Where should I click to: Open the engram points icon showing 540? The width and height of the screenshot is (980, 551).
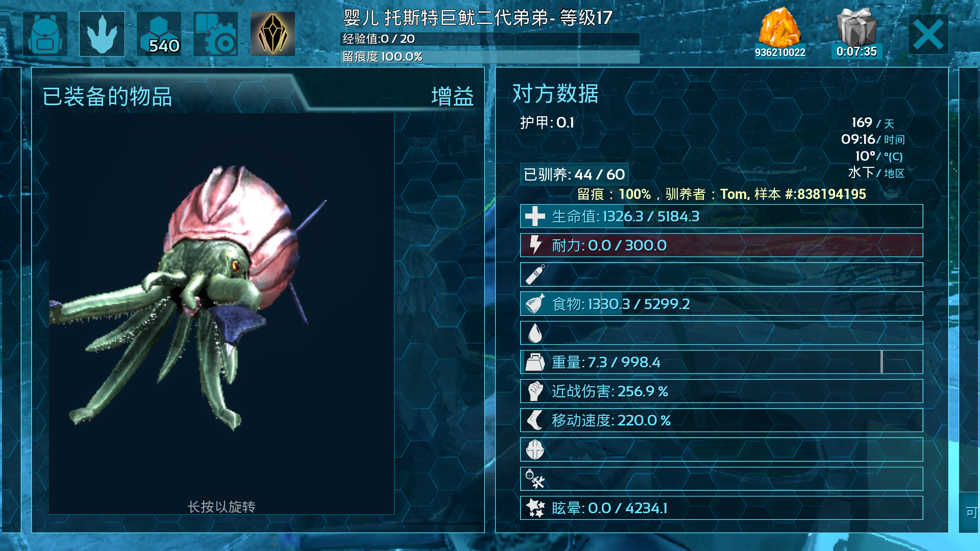159,34
